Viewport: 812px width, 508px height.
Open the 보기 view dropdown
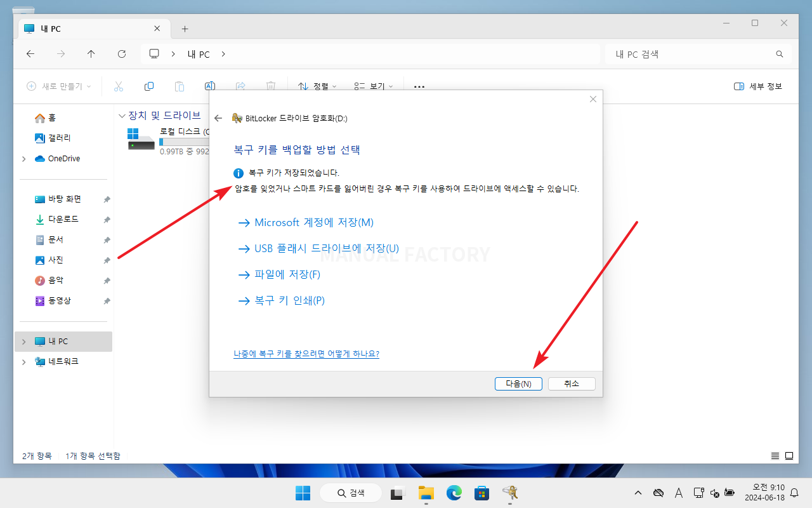point(374,86)
